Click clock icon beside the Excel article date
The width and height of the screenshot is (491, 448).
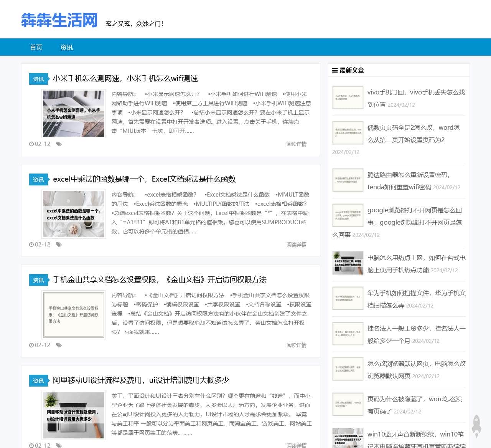[31, 245]
